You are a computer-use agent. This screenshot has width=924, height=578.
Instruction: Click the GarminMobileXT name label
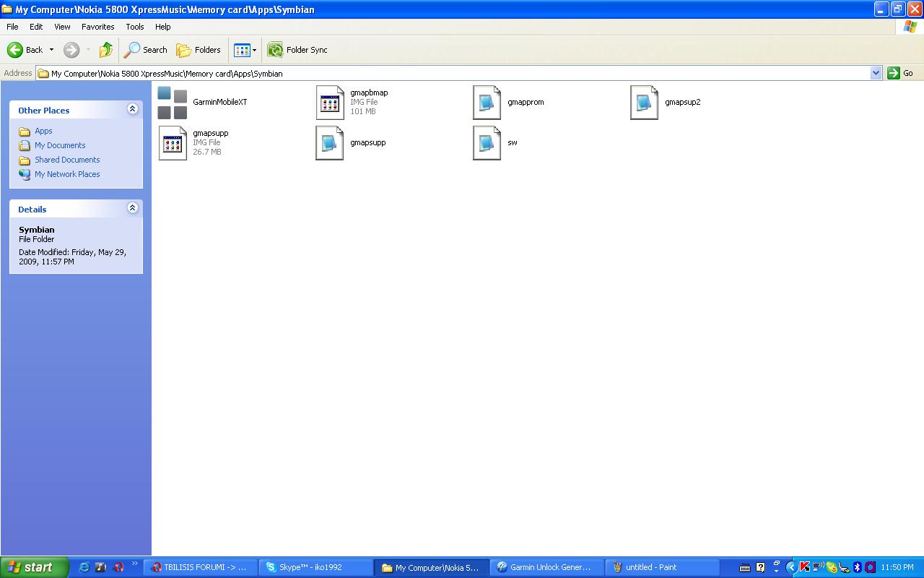[220, 102]
